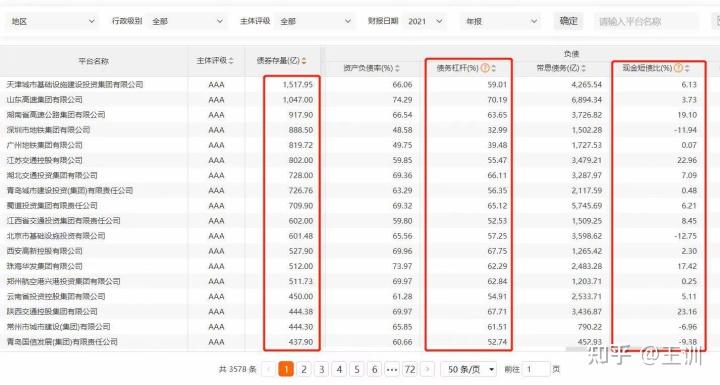The height and width of the screenshot is (385, 720).
Task: Click the 负债 group header
Action: coord(571,54)
